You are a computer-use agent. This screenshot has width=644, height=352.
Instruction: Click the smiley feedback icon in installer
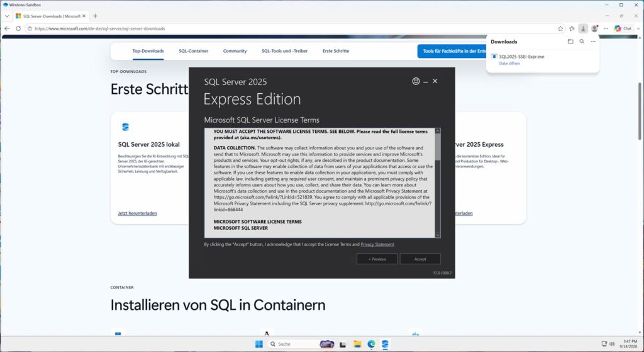tap(416, 81)
